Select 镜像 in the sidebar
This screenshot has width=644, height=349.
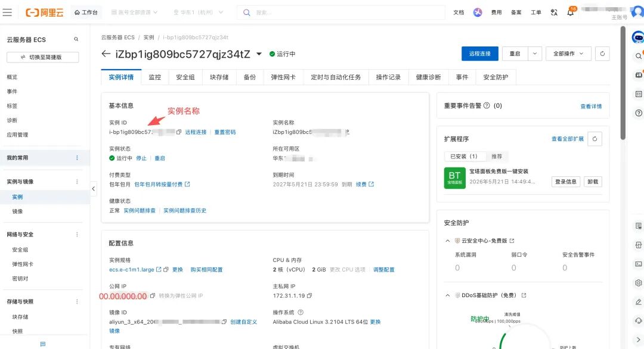tap(18, 211)
